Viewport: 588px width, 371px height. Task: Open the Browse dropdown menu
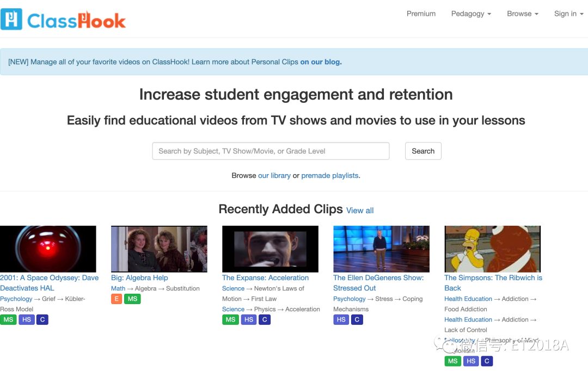click(x=522, y=14)
